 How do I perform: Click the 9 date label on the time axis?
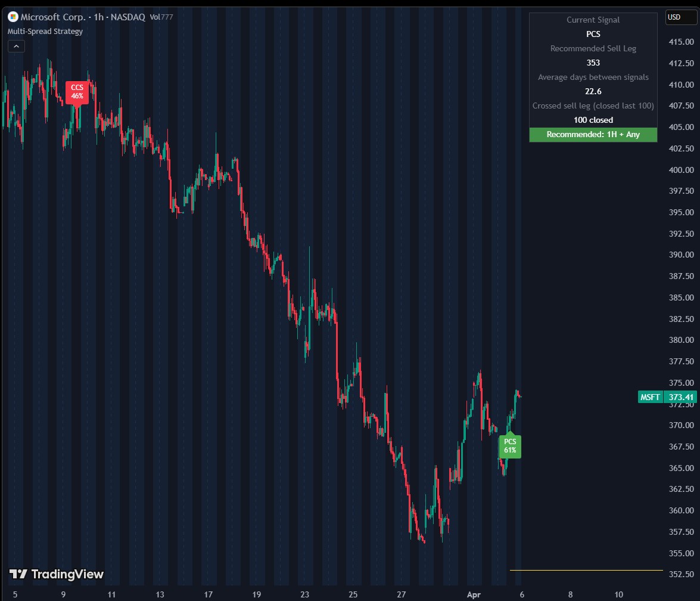pos(63,594)
